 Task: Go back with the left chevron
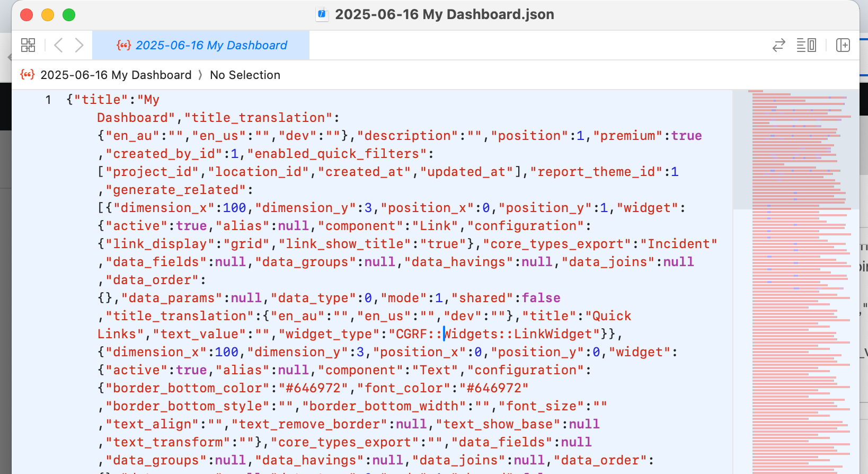58,45
